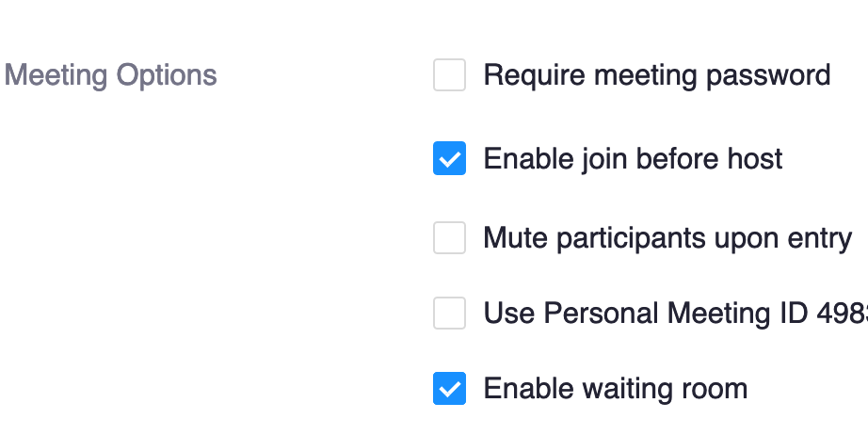
Task: Click the 'Use Personal Meeting ID' label text
Action: tap(650, 313)
